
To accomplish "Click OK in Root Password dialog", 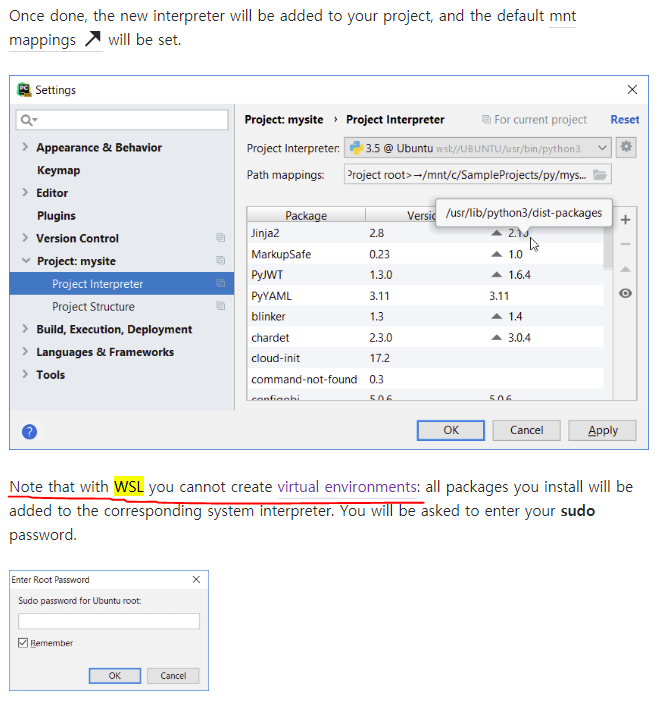I will coord(115,676).
